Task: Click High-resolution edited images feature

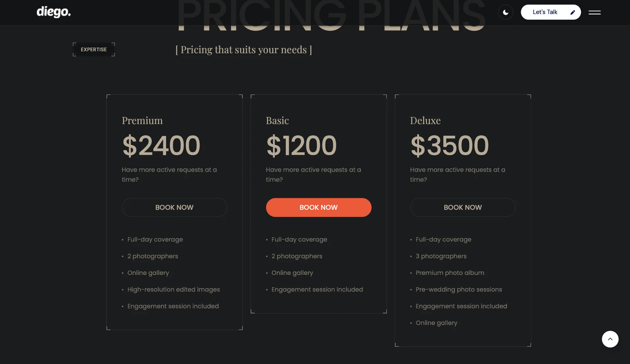Action: pyautogui.click(x=174, y=290)
